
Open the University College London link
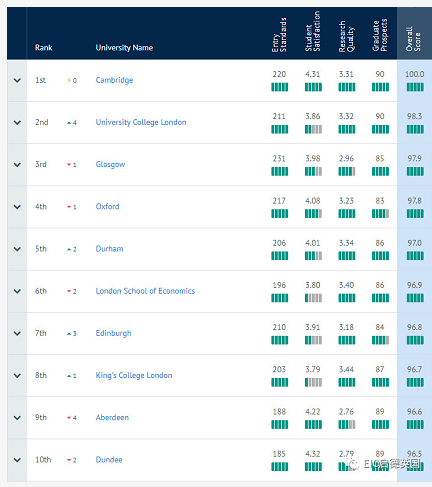pos(141,122)
